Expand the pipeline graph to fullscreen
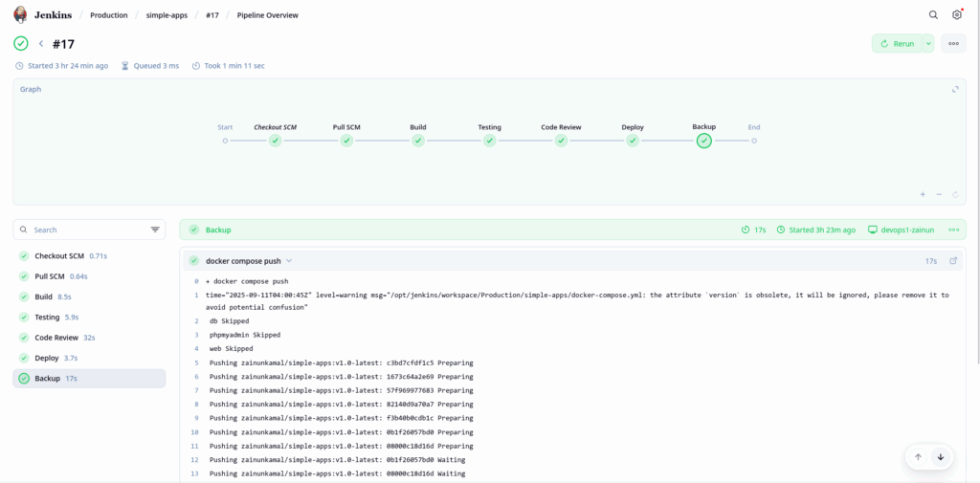The image size is (980, 483). (x=954, y=89)
